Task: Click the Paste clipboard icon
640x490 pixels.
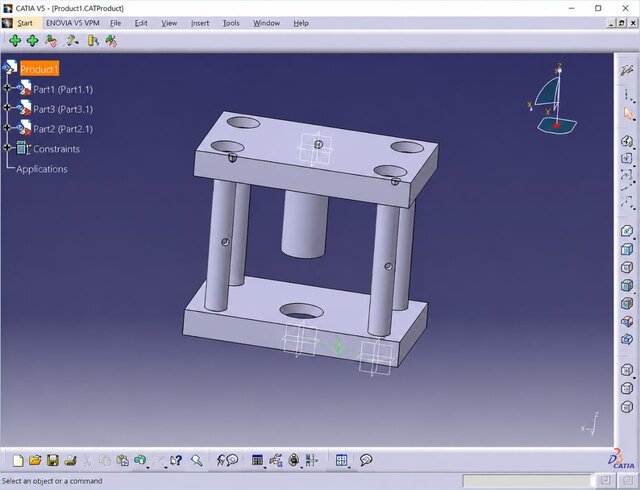Action: [122, 461]
